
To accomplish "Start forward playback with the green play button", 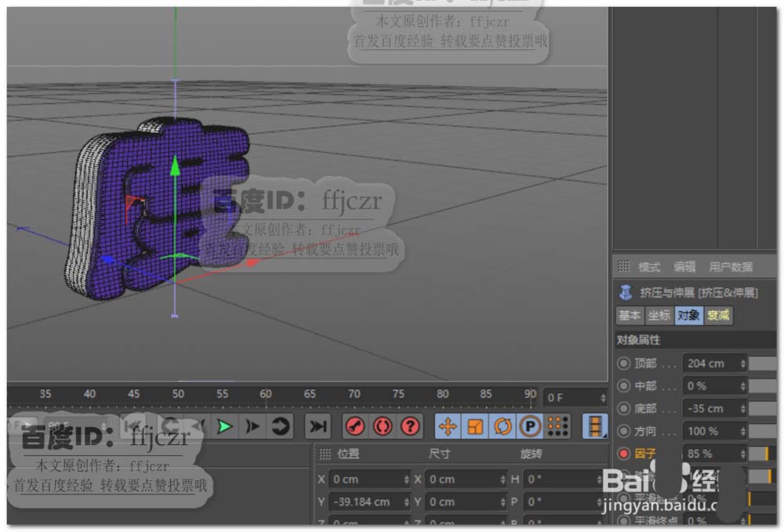I will [x=224, y=426].
